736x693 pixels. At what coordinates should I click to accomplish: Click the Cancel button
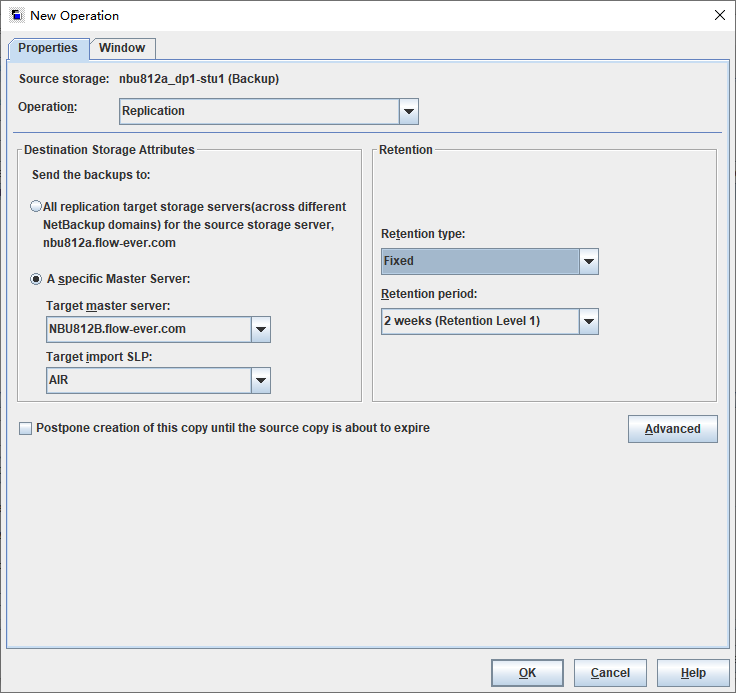pos(610,673)
